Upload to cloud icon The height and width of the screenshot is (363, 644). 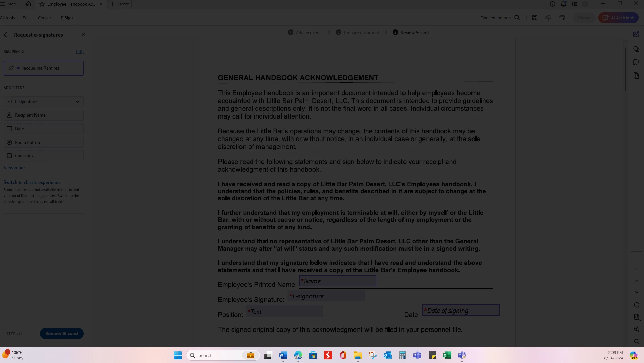coord(548,18)
